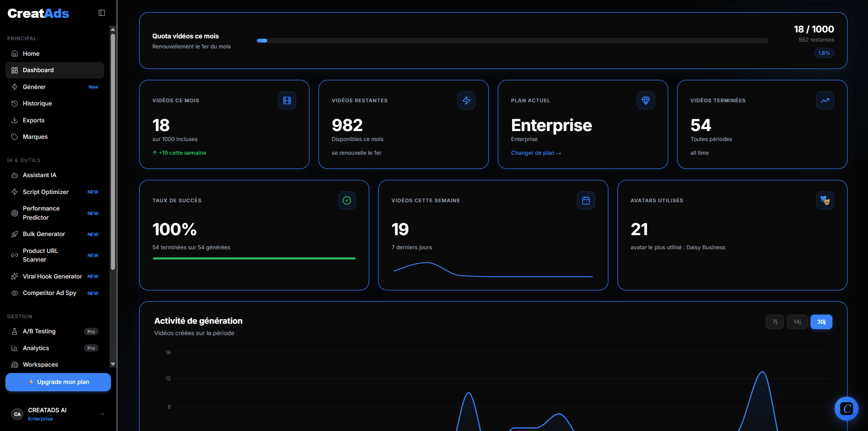Click the Exports download icon
This screenshot has height=431, width=868.
click(x=15, y=120)
